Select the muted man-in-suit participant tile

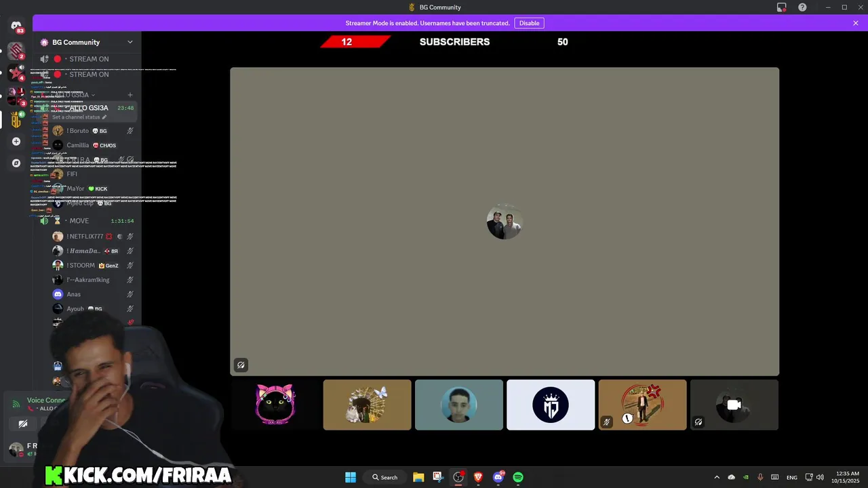point(642,405)
